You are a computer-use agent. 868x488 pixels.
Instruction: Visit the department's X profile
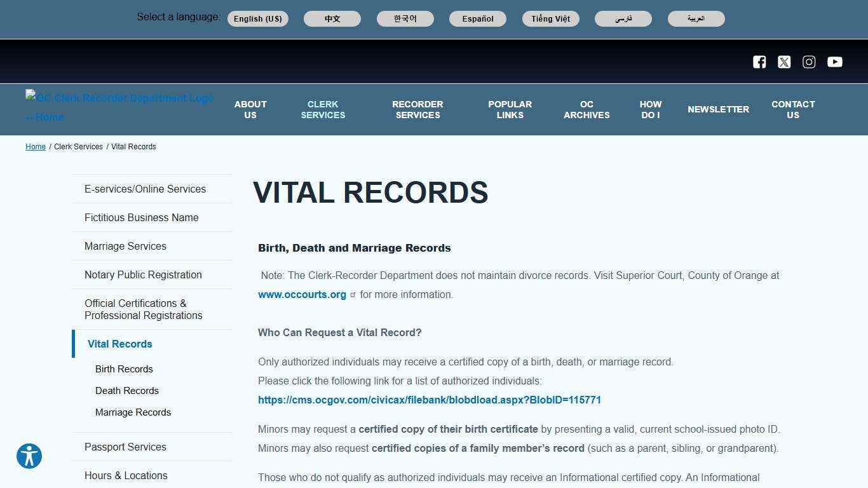tap(784, 62)
